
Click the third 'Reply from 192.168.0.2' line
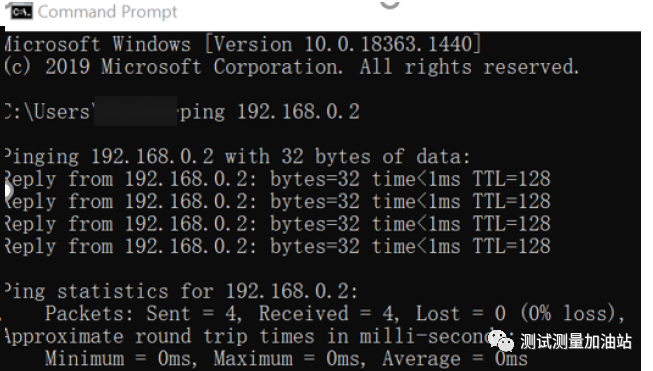coord(277,224)
